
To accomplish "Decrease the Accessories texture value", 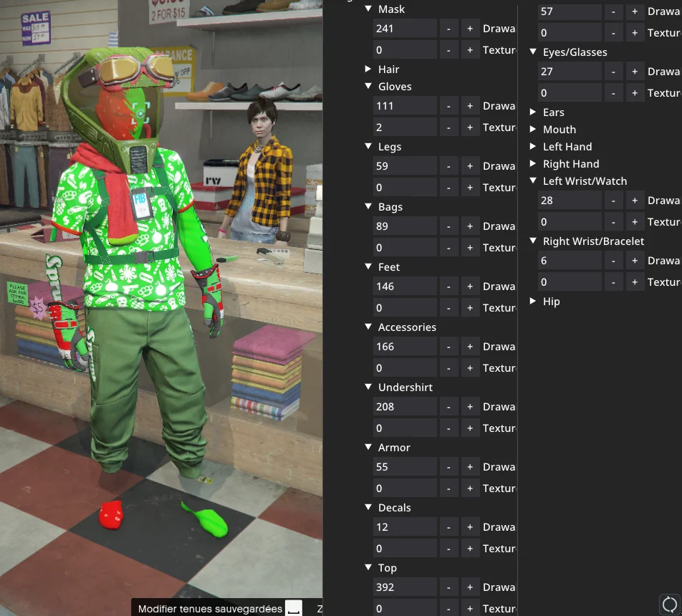I will tap(448, 368).
